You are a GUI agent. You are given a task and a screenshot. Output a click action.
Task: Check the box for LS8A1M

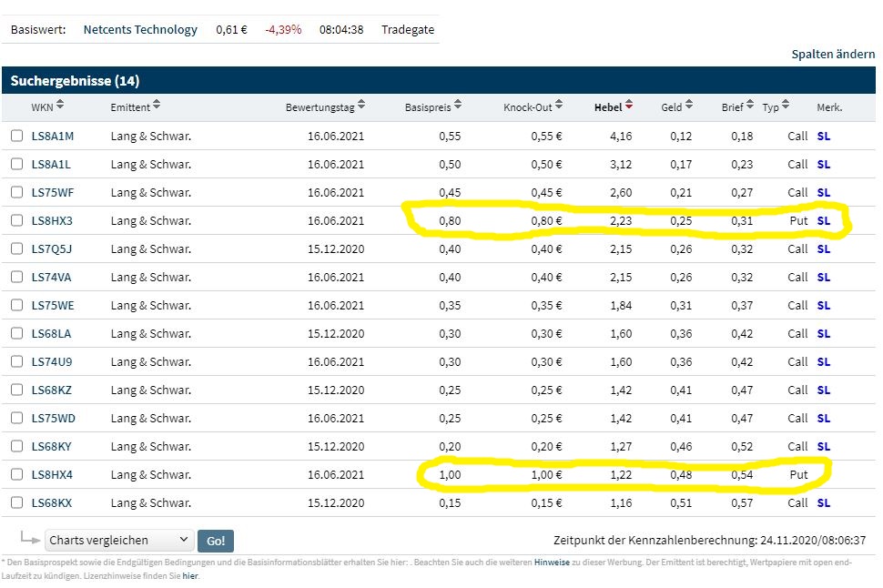17,136
